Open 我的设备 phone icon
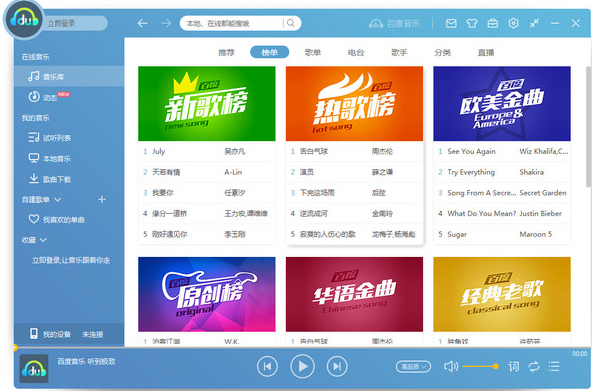This screenshot has height=391, width=592. tap(34, 334)
